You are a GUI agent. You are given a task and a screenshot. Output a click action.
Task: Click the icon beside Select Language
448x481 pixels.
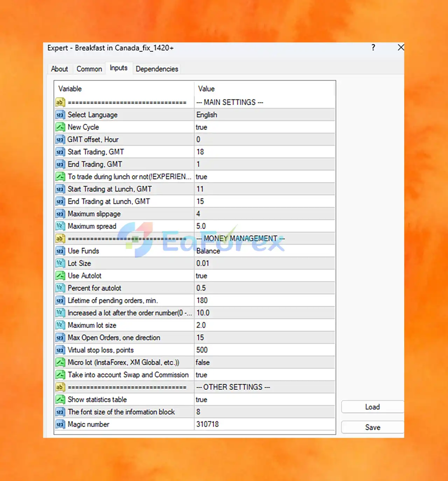click(x=60, y=115)
